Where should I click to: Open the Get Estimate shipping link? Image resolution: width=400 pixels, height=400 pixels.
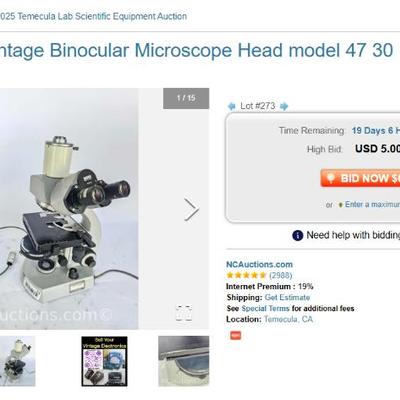point(287,297)
